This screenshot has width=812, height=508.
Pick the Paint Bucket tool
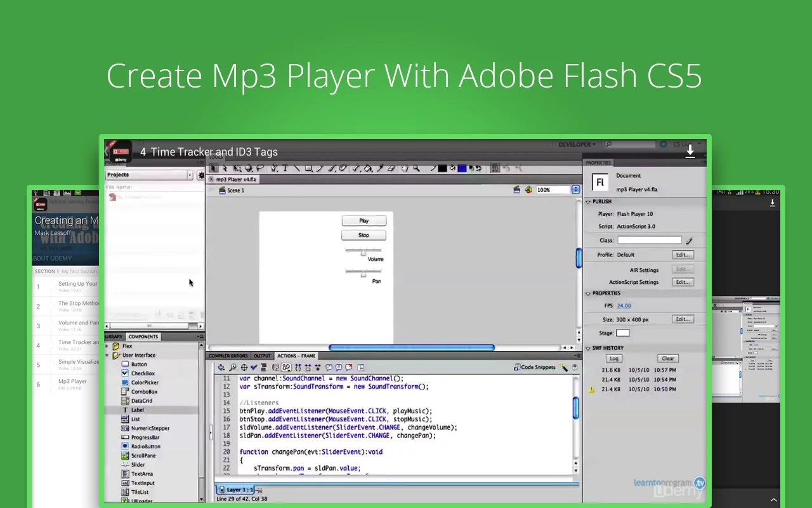tap(367, 168)
